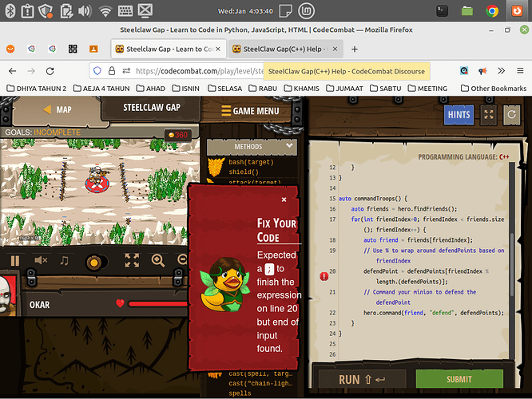This screenshot has width=532, height=399.
Task: Open the MEETING bookmark folder
Action: click(x=427, y=89)
